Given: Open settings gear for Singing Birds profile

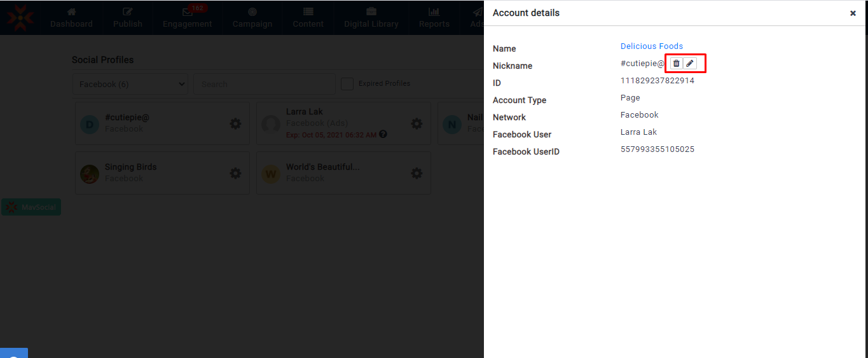Looking at the screenshot, I should pos(235,173).
